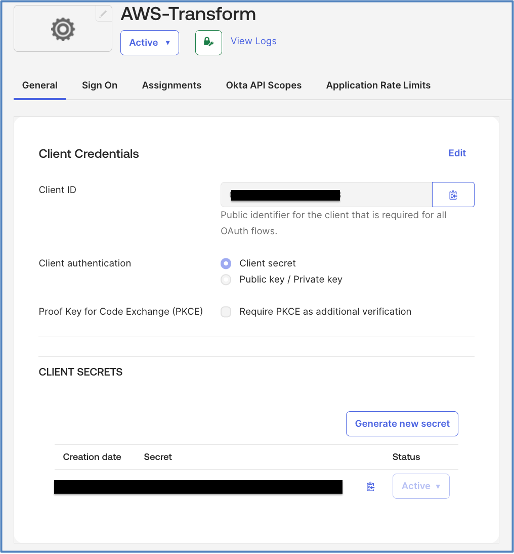Click the green lock key icon button
The height and width of the screenshot is (554, 514).
pyautogui.click(x=208, y=42)
